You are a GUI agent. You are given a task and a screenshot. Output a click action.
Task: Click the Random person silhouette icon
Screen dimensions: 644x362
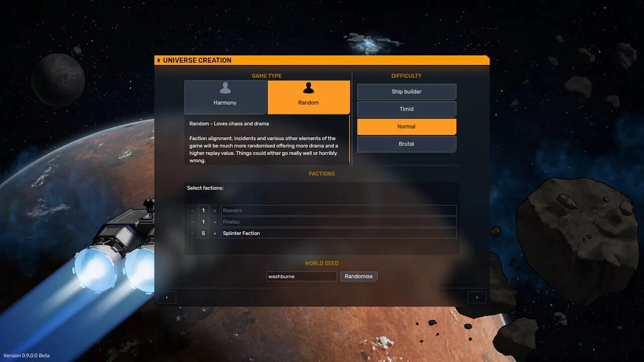[308, 88]
